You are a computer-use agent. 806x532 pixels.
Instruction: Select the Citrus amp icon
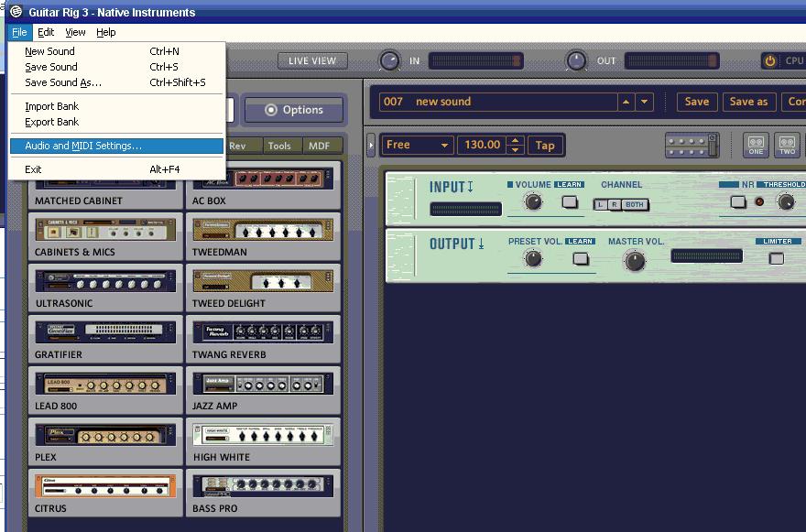coord(105,486)
